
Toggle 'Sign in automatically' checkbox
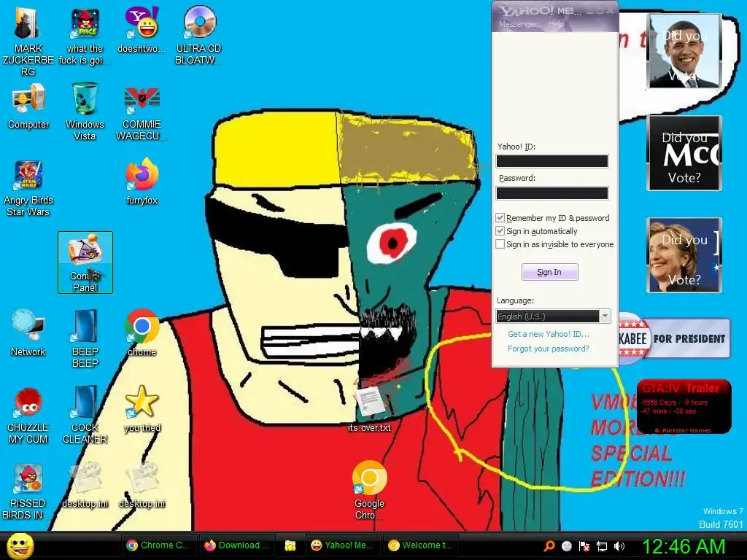(x=500, y=231)
